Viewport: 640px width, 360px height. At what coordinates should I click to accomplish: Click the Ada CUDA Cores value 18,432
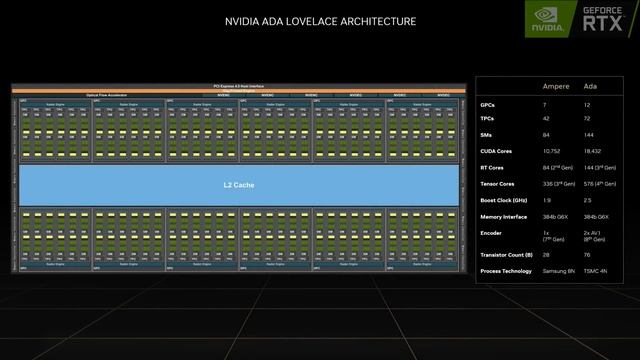(592, 151)
